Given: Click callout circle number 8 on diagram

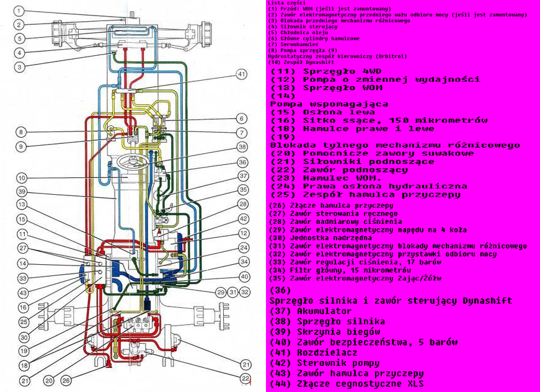Looking at the screenshot, I should pyautogui.click(x=21, y=132).
